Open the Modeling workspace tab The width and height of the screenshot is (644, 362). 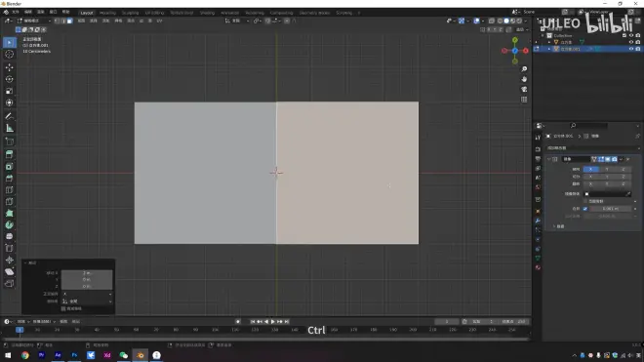108,13
